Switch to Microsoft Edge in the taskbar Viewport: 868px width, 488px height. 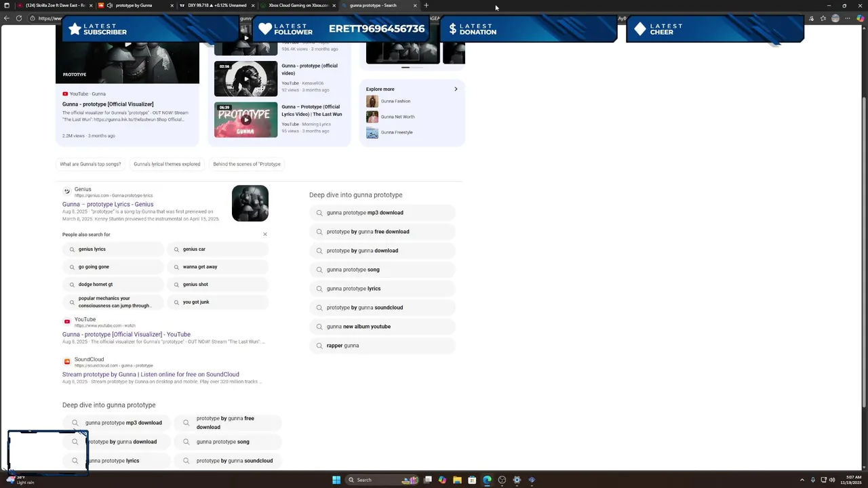[x=487, y=480]
